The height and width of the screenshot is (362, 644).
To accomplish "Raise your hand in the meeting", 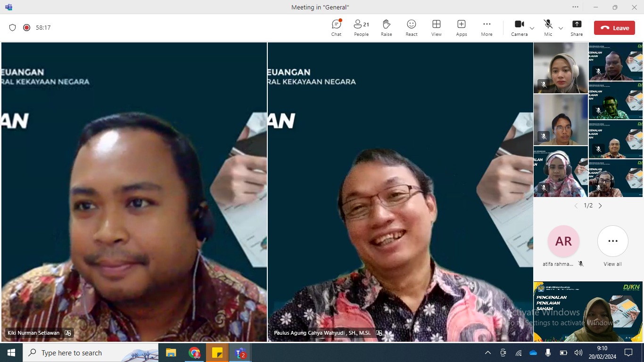I will (386, 27).
